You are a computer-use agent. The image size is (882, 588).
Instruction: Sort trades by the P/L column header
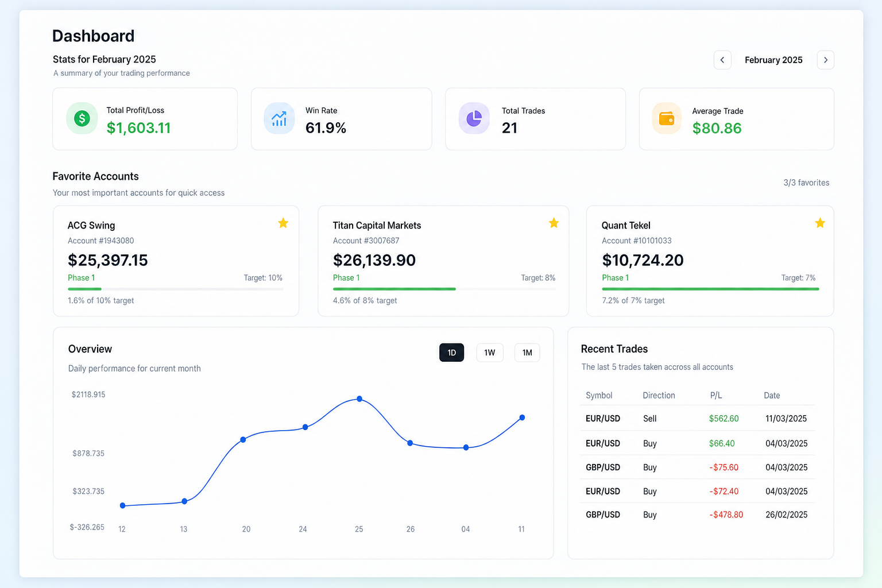(x=715, y=395)
